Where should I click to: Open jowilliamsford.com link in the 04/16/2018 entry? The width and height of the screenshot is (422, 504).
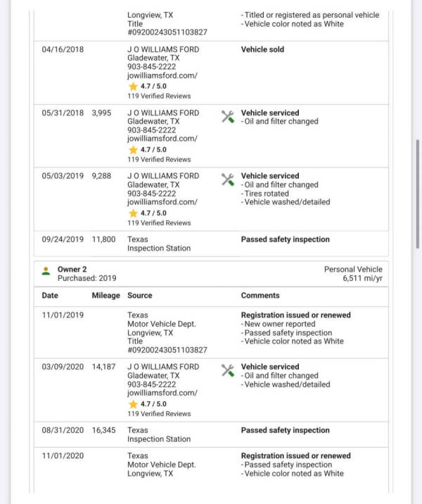click(x=162, y=75)
